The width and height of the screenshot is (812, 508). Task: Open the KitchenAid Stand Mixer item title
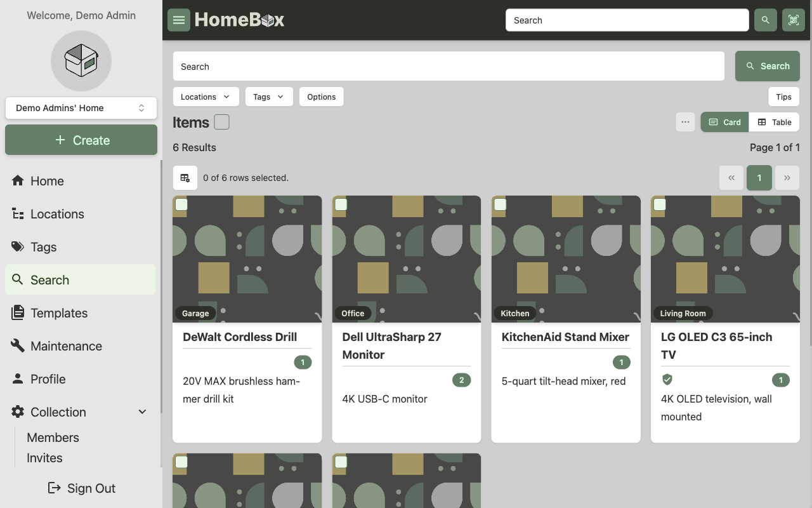pyautogui.click(x=565, y=337)
